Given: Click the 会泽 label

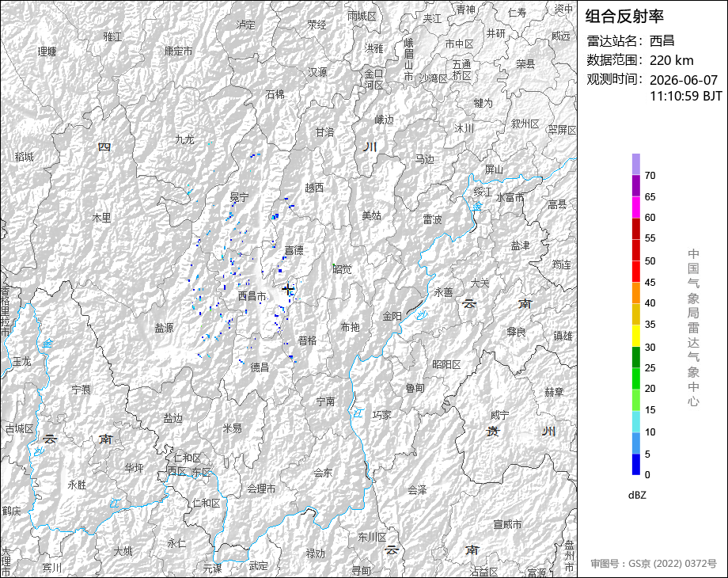Looking at the screenshot, I should pyautogui.click(x=417, y=490).
